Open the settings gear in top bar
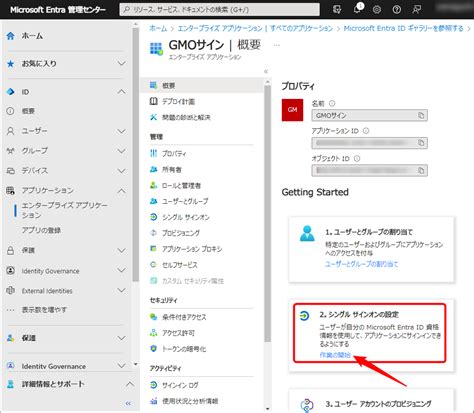Screen dimensions: 474x413 [x=377, y=9]
